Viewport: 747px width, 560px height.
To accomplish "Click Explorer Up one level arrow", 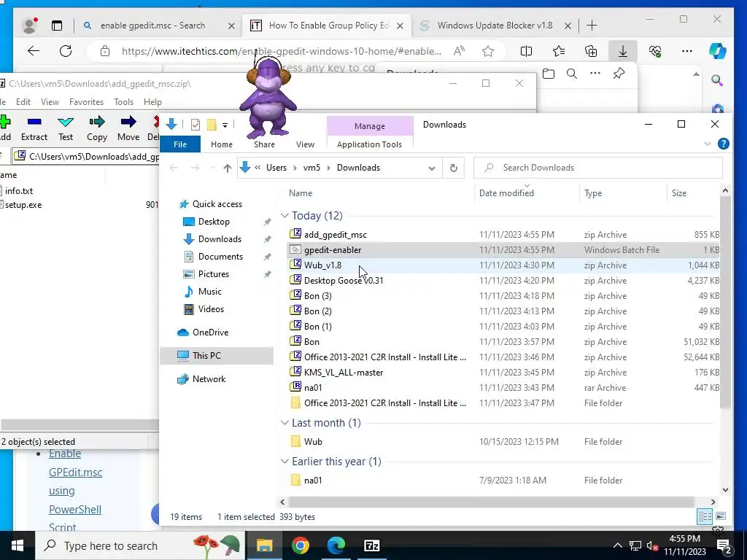I will [x=228, y=168].
